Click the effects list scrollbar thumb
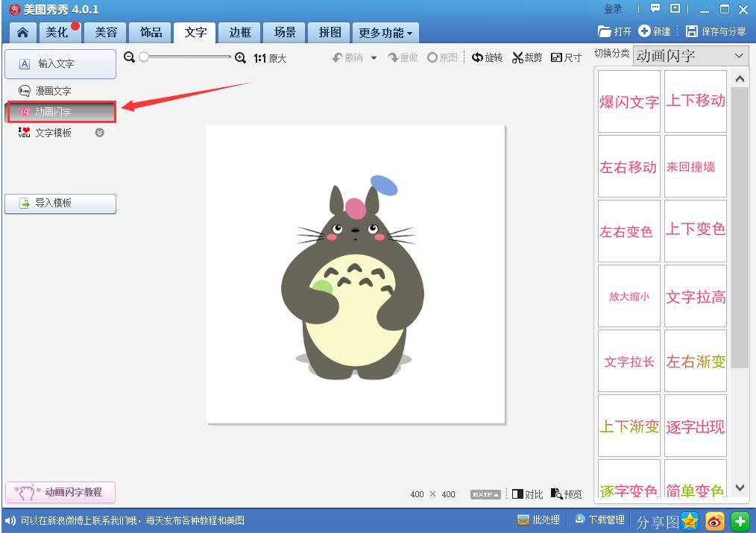Image resolution: width=756 pixels, height=533 pixels. [x=740, y=228]
